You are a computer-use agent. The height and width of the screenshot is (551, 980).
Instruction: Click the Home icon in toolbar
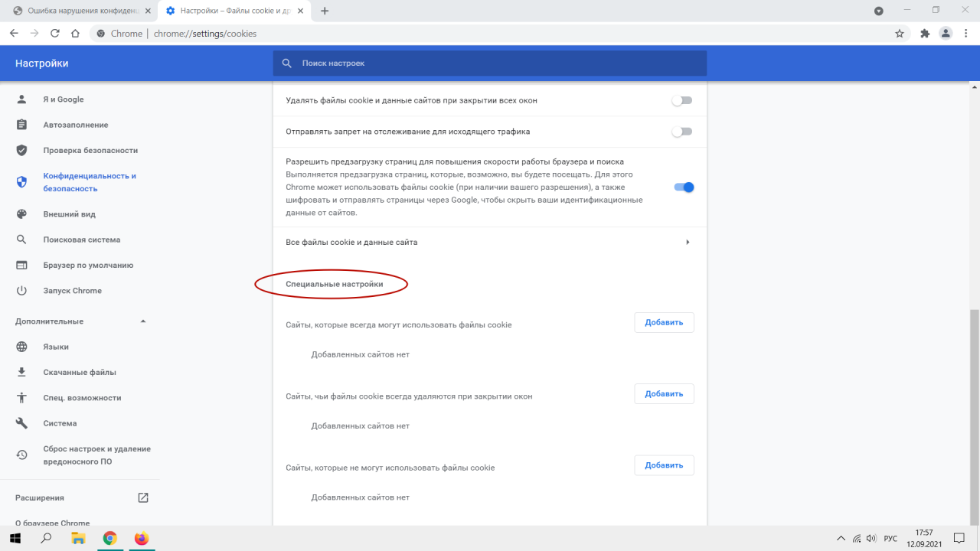[x=75, y=34]
